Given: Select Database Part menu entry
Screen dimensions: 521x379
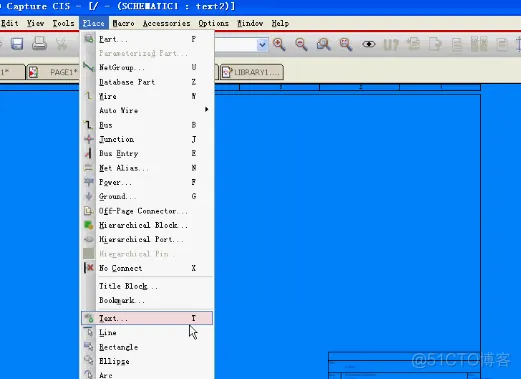Looking at the screenshot, I should click(147, 82).
